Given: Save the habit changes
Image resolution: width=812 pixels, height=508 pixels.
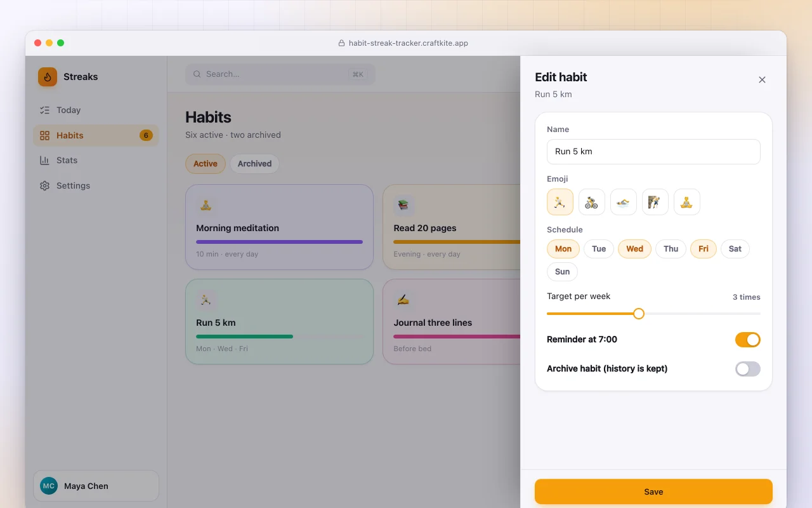Looking at the screenshot, I should [x=653, y=491].
